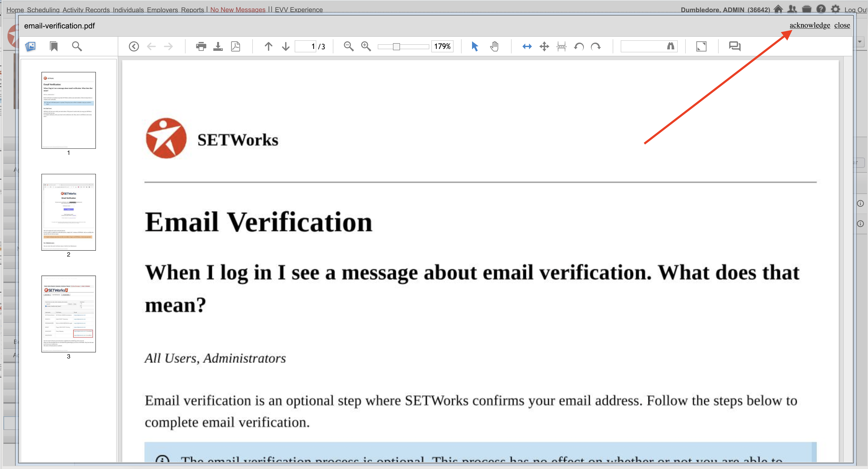Go to previous view left arrow
The image size is (868, 469).
151,46
